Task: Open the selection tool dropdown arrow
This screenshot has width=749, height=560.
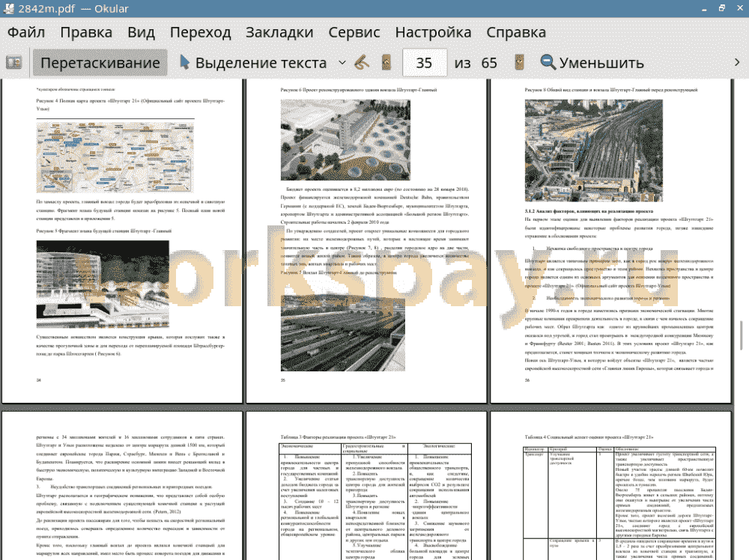Action: (x=342, y=63)
